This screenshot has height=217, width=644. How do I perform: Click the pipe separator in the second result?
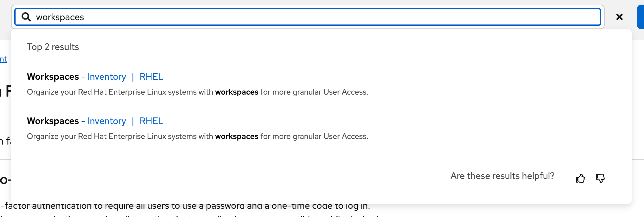[133, 121]
